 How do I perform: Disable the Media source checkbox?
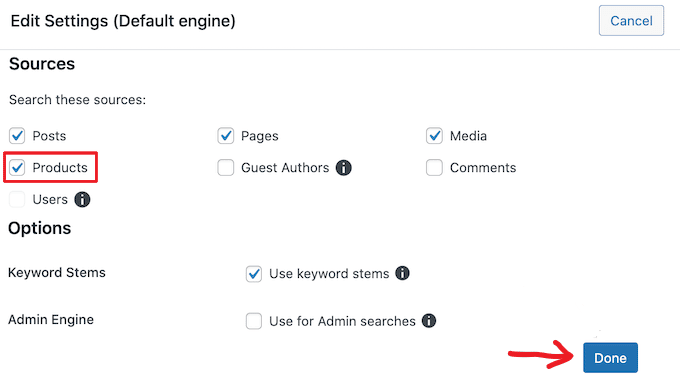coord(434,136)
